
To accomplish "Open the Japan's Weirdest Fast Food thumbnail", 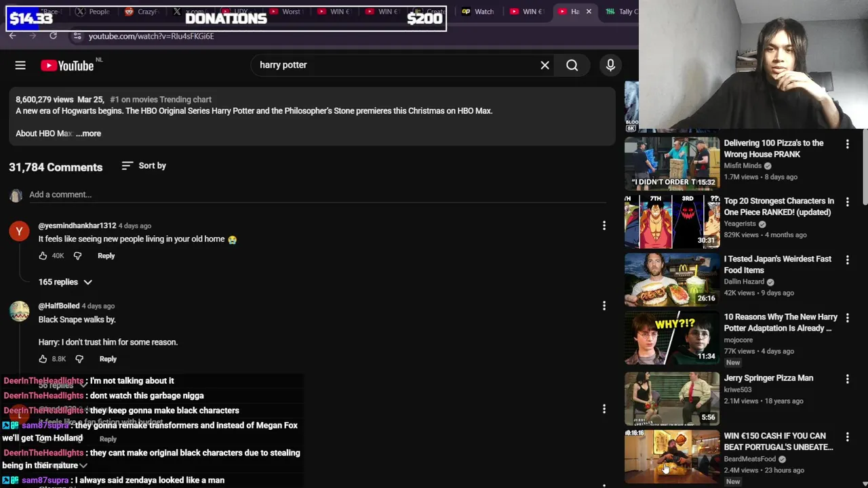I will [x=672, y=279].
